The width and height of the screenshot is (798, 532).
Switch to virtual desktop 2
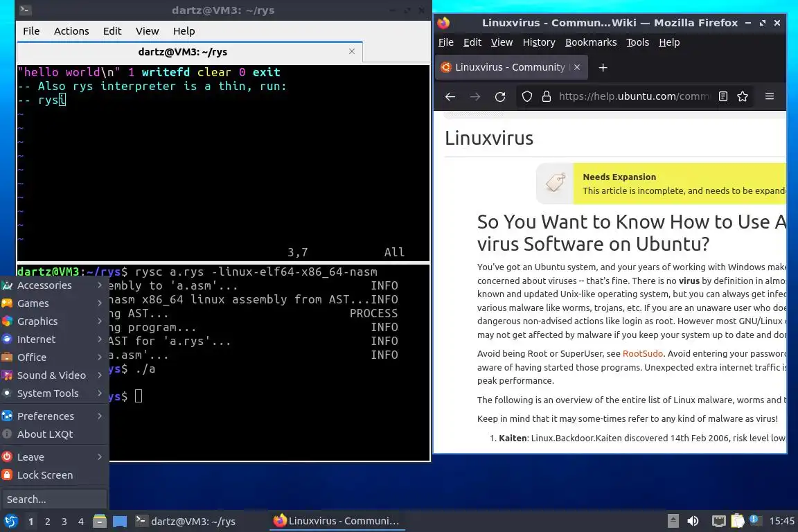click(47, 522)
